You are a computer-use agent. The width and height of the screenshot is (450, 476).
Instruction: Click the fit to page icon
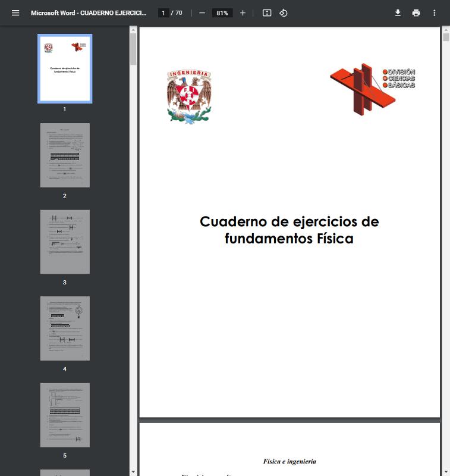click(267, 13)
